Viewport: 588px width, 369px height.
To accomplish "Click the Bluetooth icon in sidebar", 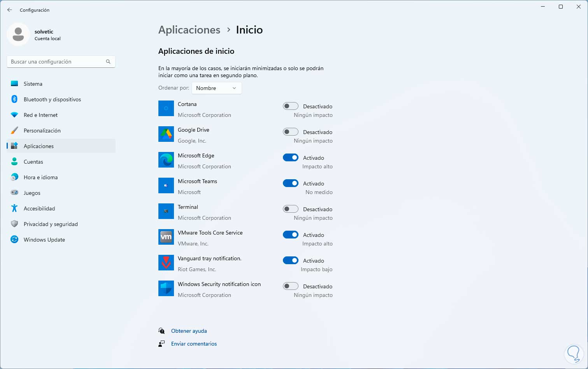I will pos(14,99).
